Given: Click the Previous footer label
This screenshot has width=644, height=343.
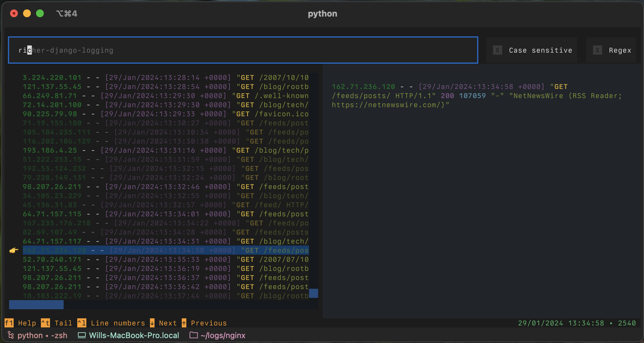Looking at the screenshot, I should pos(209,323).
